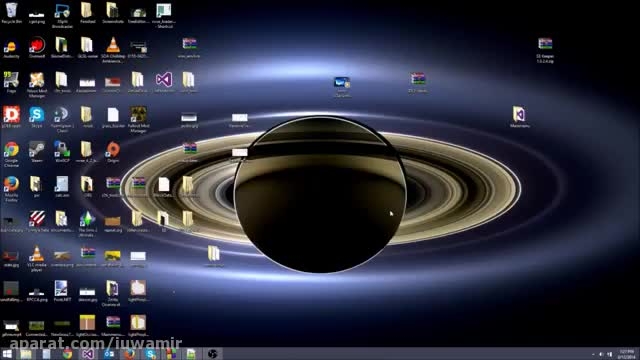This screenshot has height=360, width=640.
Task: Select the Fraps desktop shortcut
Action: tap(11, 82)
